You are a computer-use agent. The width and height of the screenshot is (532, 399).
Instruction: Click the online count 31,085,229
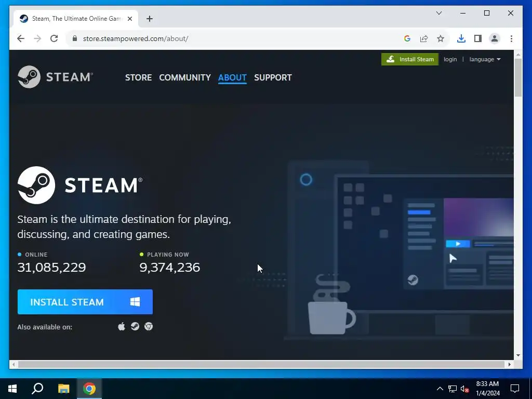point(51,268)
